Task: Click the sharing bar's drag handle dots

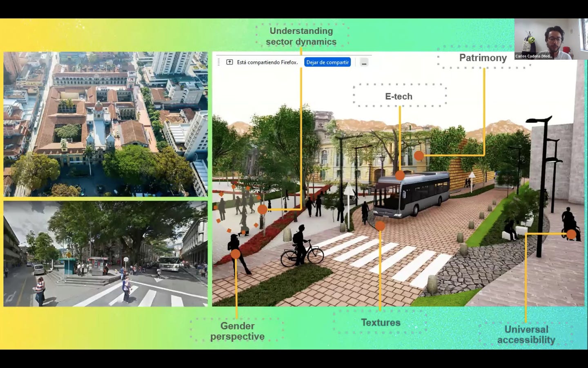Action: [x=219, y=62]
